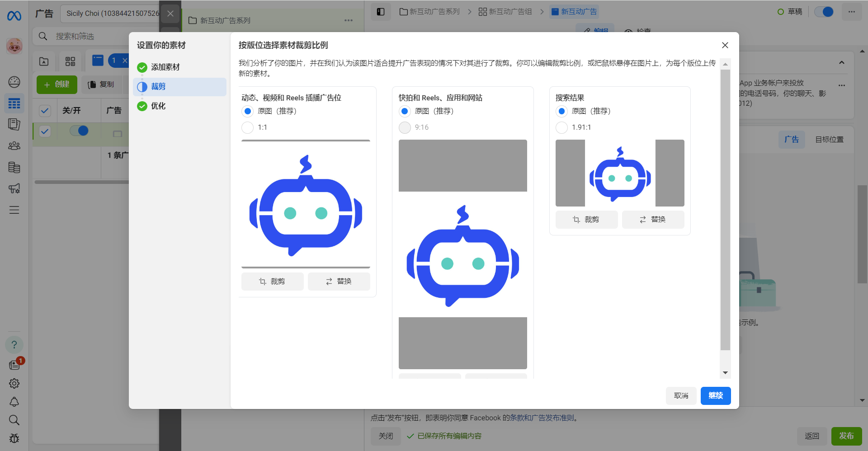The image size is (868, 451).
Task: Open the three-dot menu beside 草稿
Action: click(x=851, y=12)
